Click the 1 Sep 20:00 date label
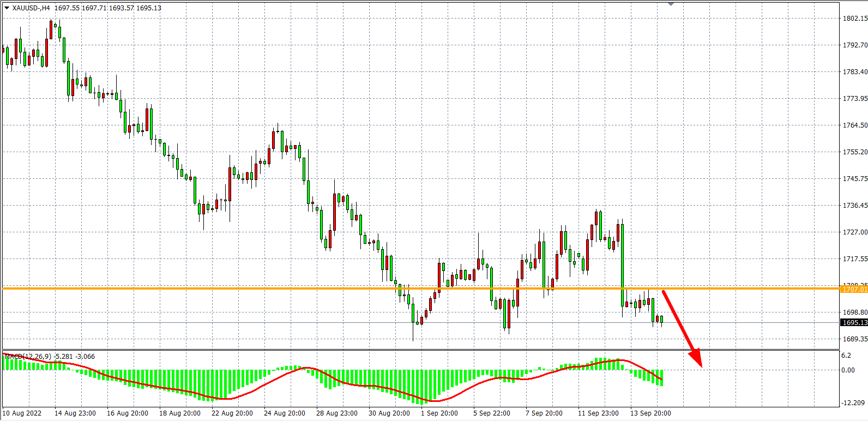The height and width of the screenshot is (421, 868). (x=439, y=413)
